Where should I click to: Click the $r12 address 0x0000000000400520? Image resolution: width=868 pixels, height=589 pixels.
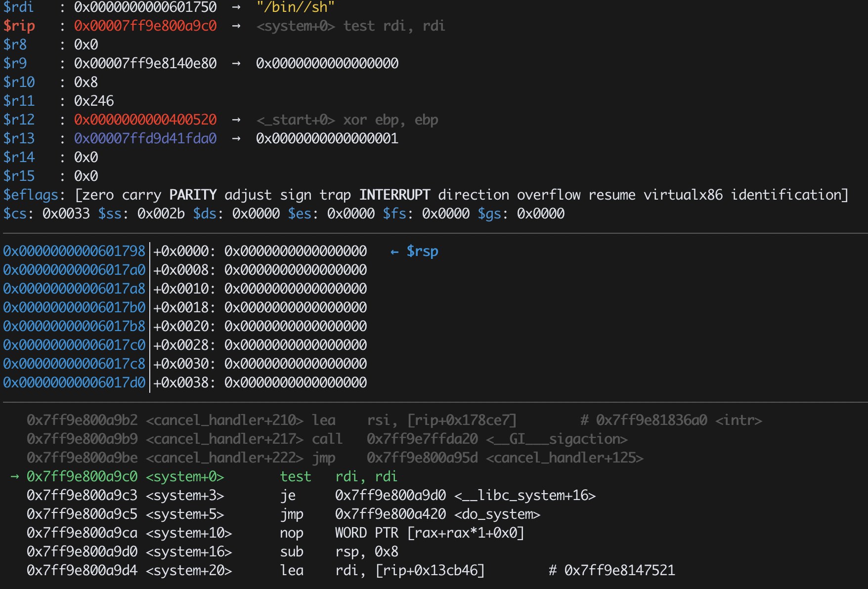[145, 120]
